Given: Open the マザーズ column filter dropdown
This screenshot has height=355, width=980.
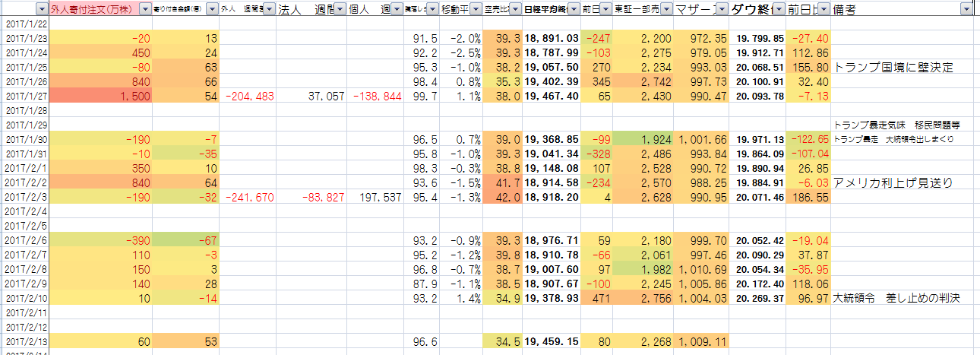Looking at the screenshot, I should (x=719, y=9).
